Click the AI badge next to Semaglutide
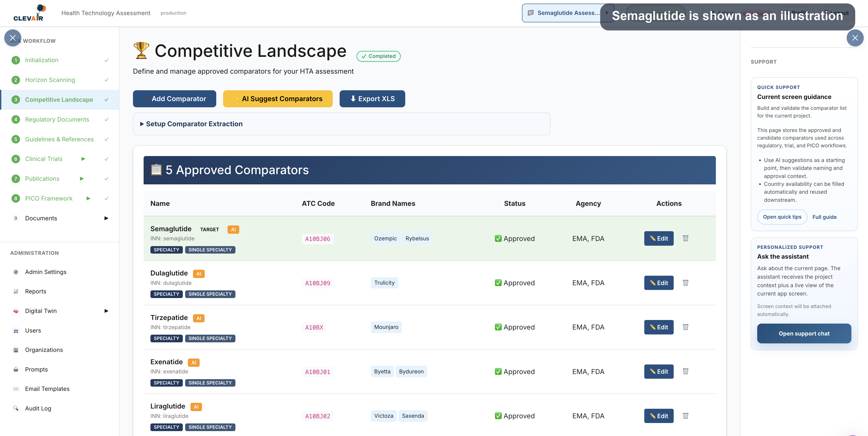 (x=233, y=230)
